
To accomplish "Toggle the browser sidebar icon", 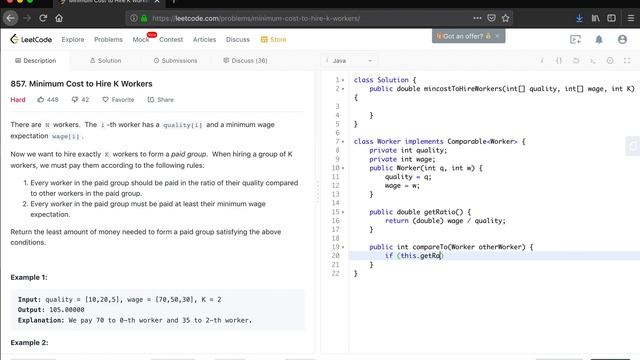I will click(x=611, y=18).
